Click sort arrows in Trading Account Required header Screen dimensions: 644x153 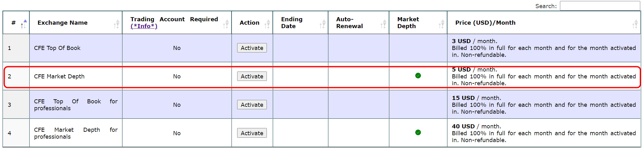(x=226, y=24)
